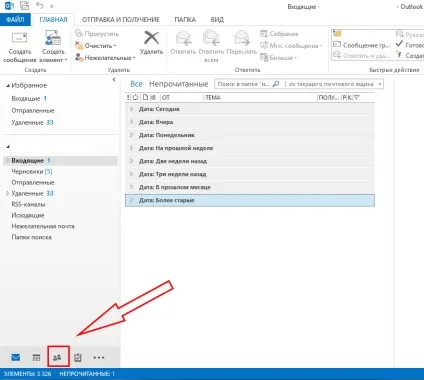Click Пропустить in Удалить group
This screenshot has height=380, width=424.
97,34
